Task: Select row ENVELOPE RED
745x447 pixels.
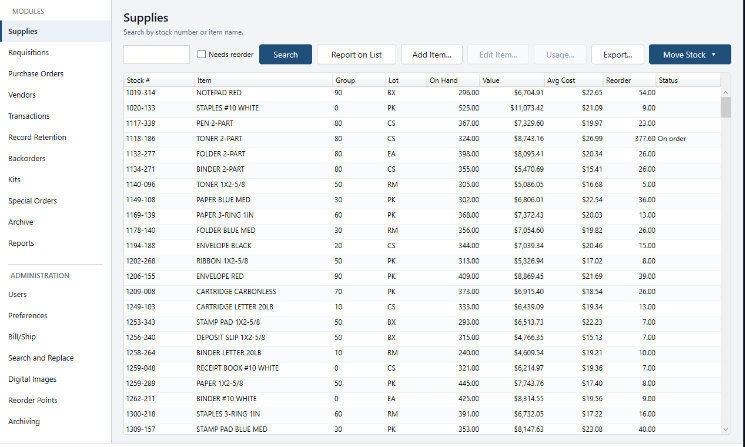Action: (x=422, y=276)
